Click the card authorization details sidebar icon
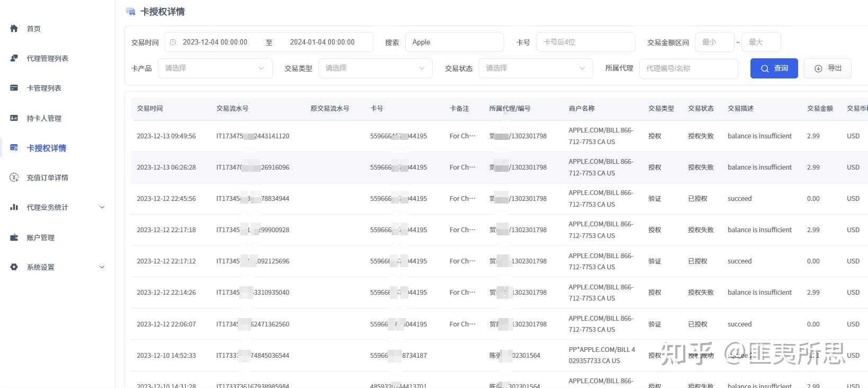Viewport: 868px width, 388px height. click(14, 148)
